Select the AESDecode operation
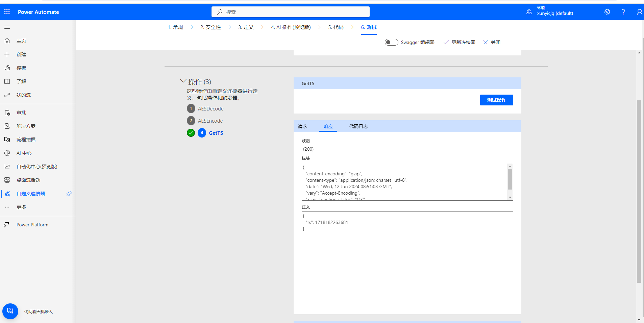644x323 pixels. (210, 108)
